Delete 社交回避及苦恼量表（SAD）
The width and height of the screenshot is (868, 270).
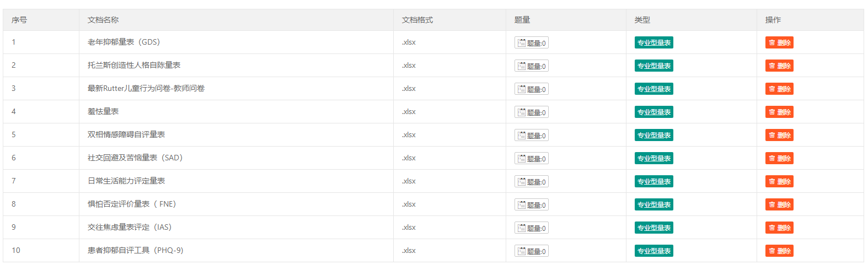779,158
